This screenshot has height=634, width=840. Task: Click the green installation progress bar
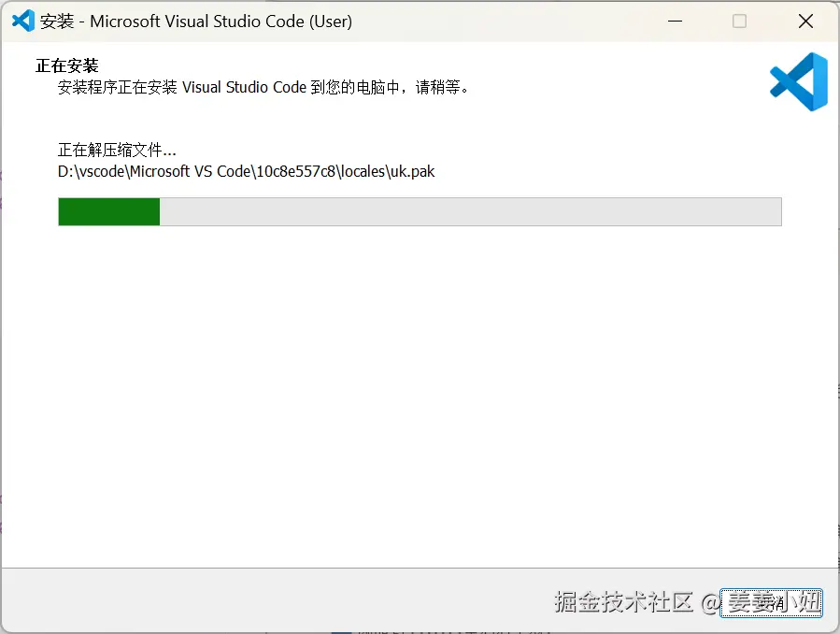click(x=420, y=211)
